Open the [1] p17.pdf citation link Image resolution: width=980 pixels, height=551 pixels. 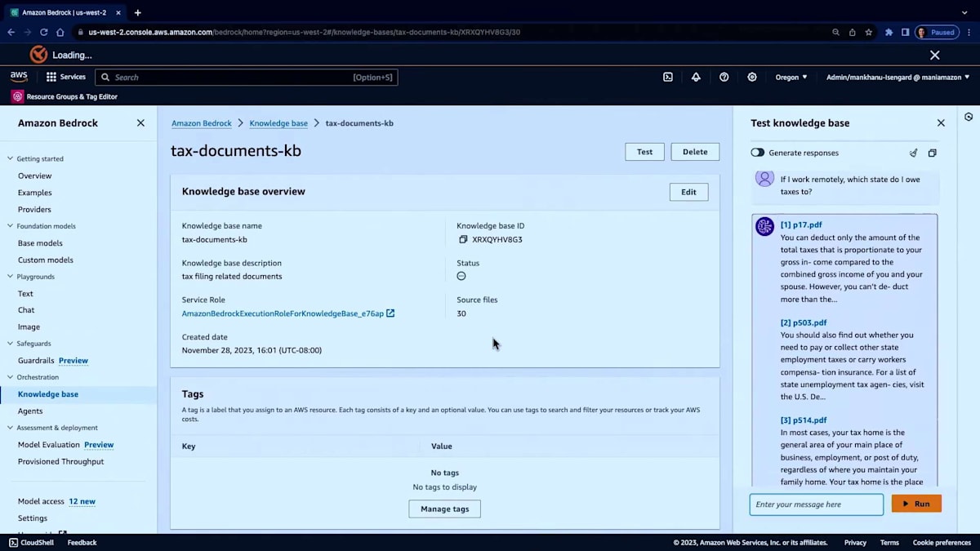pyautogui.click(x=801, y=224)
